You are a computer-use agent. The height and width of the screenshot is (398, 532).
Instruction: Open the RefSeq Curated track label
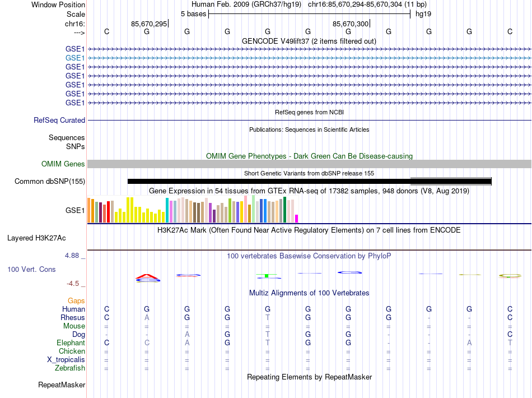[59, 120]
